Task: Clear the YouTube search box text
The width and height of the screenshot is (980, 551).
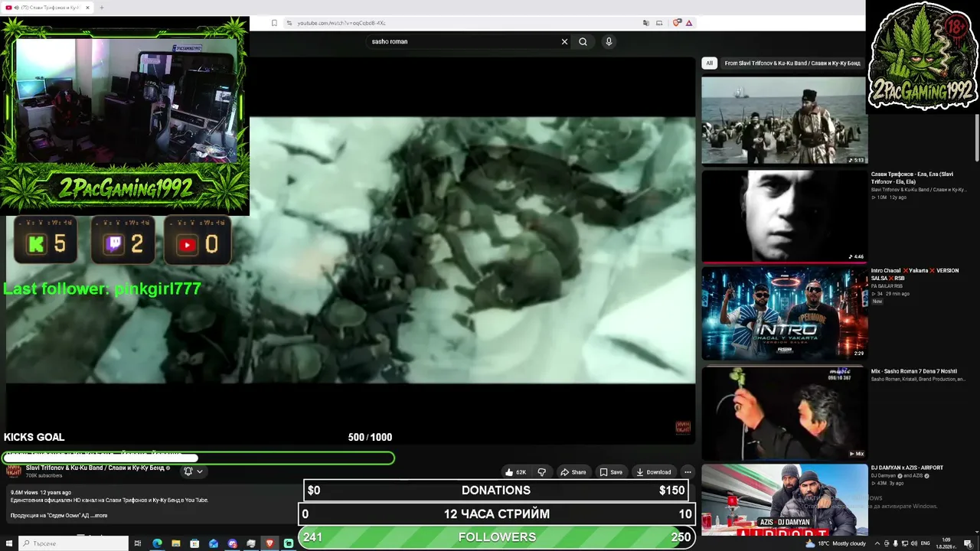Action: 564,41
